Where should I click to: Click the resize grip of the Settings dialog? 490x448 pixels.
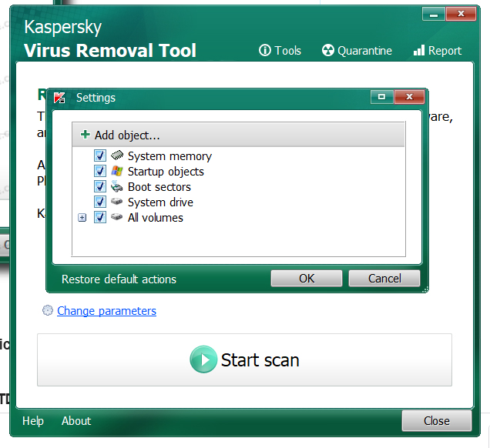pos(425,289)
